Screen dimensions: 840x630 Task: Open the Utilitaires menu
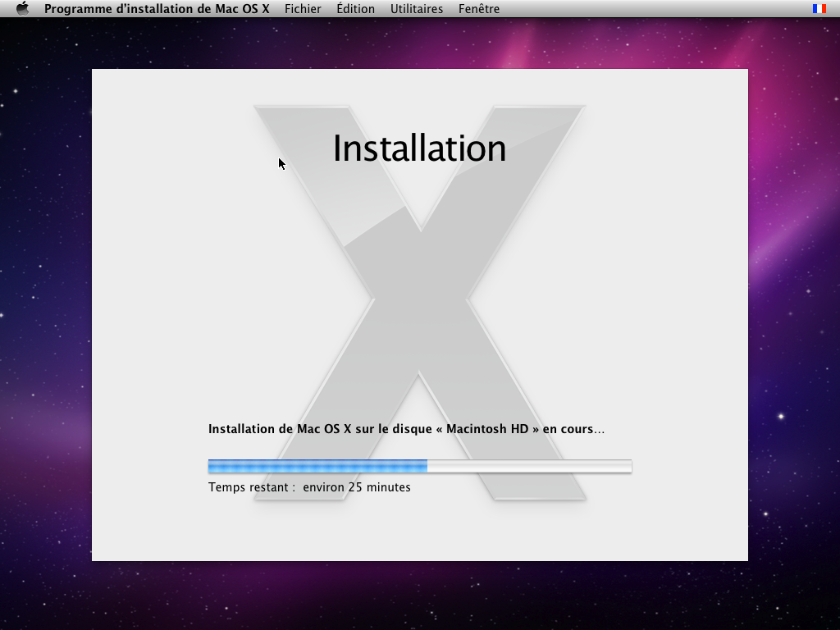(x=416, y=8)
